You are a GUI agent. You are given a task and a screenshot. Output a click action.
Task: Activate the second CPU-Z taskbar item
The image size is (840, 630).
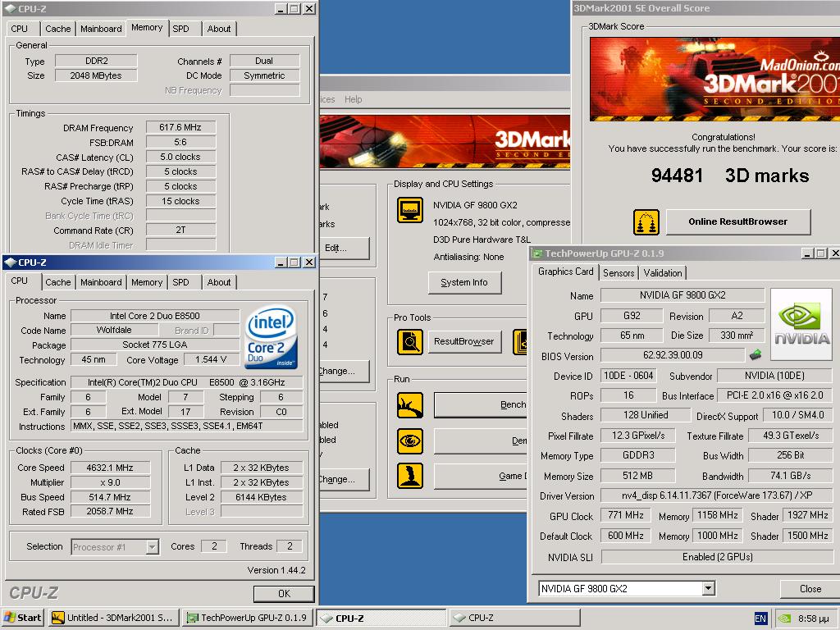click(514, 618)
